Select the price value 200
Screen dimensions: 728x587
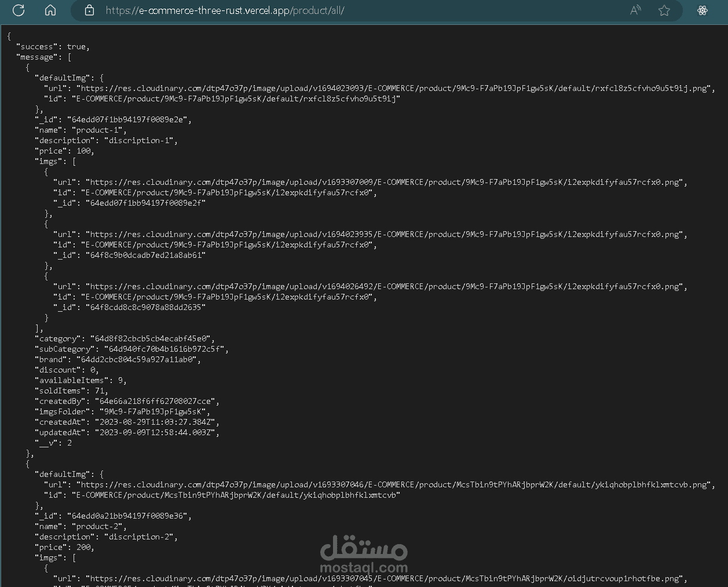[x=84, y=547]
